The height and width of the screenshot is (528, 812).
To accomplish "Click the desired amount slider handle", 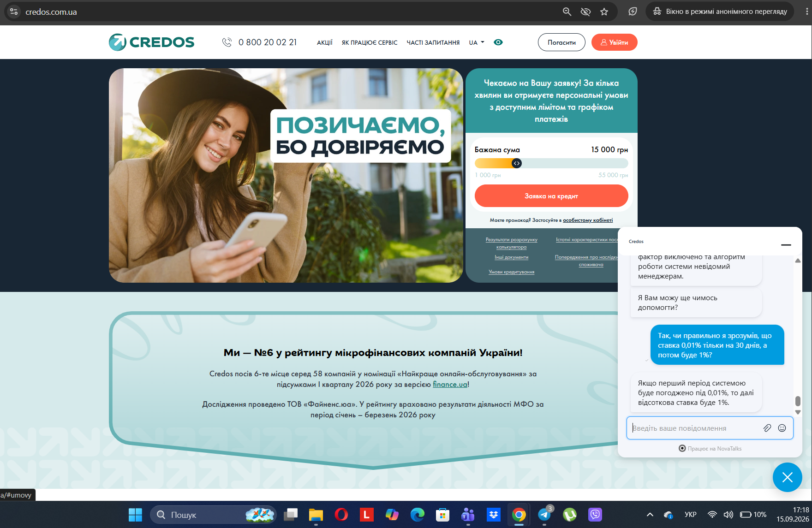I will [517, 163].
